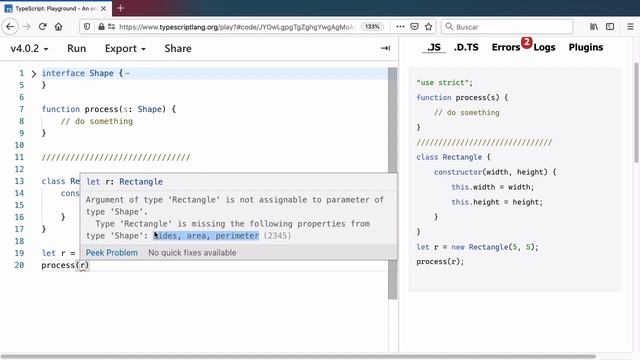Click the horizontal page scrollbar

click(x=298, y=356)
